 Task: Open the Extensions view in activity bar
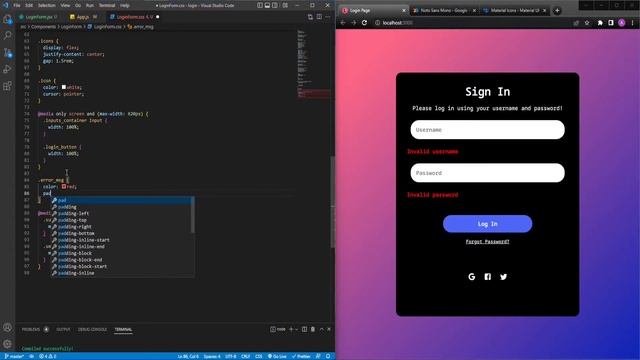click(x=7, y=86)
